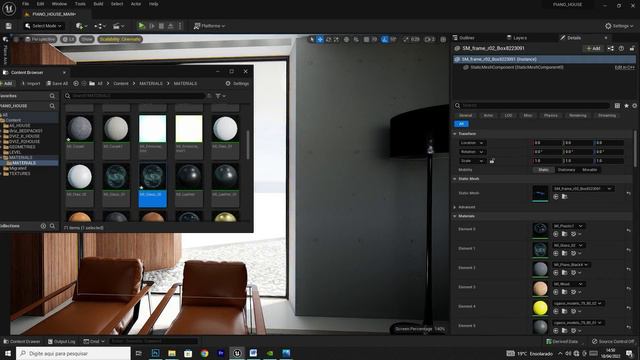
Task: Open the Edit menu
Action: 40,4
